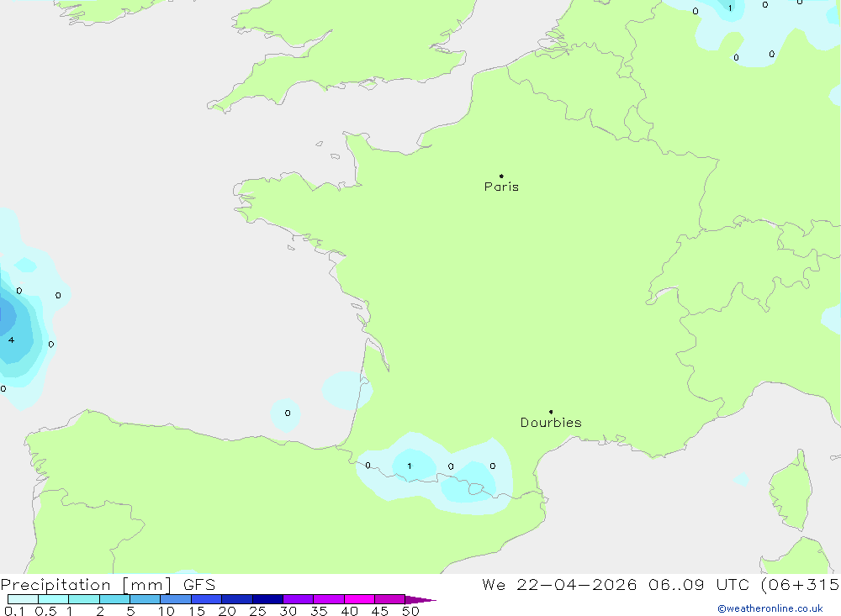Viewport: 841px width, 616px height.
Task: Click the forecast date 'We 22-04-2026' text
Action: [559, 584]
